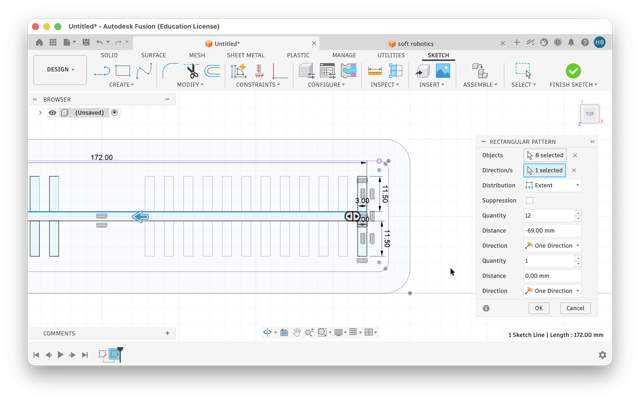Expand the Unsaved component tree node
Screen dimensions: 640x402
[40, 113]
